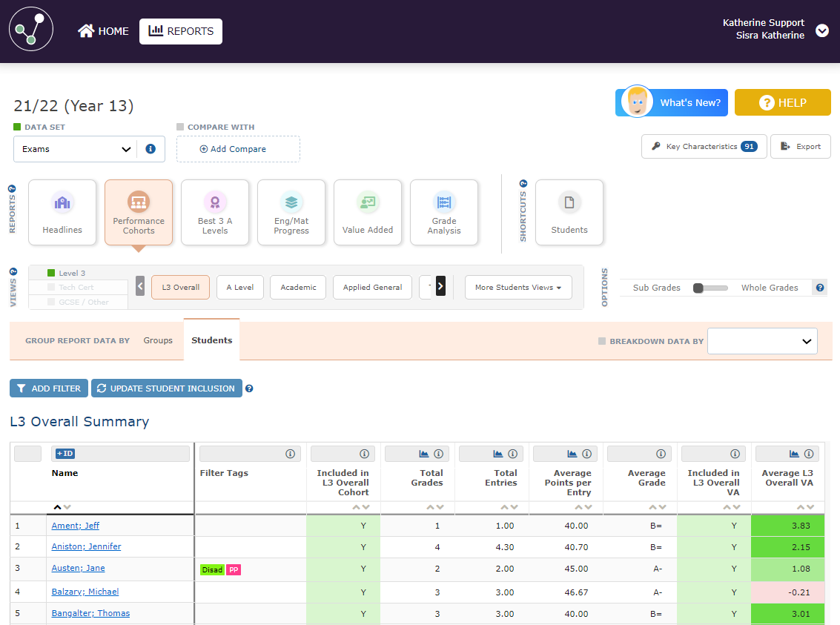Open the Headlines report
Screen dimensions: 840x625
pos(62,212)
